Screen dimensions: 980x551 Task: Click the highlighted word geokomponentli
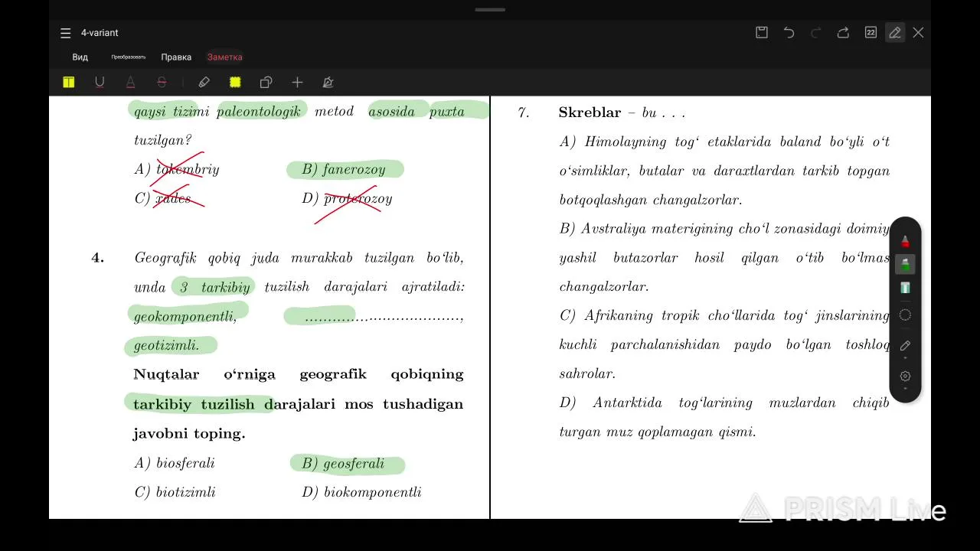(185, 316)
